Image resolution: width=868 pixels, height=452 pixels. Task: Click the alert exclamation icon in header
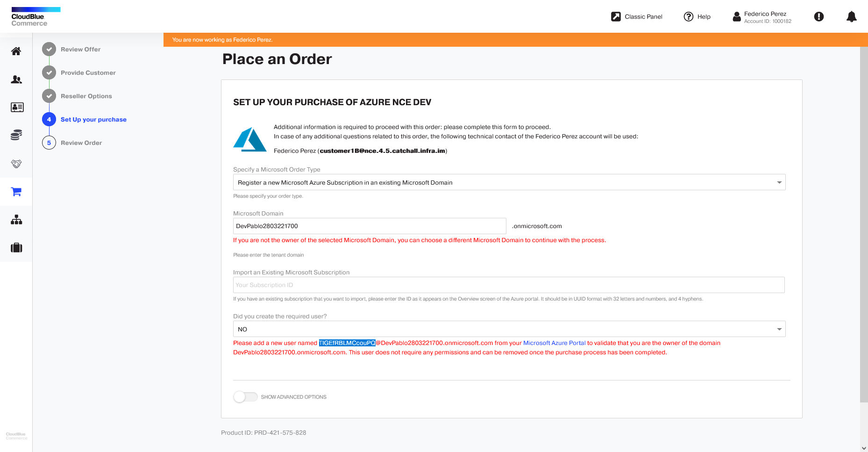819,17
